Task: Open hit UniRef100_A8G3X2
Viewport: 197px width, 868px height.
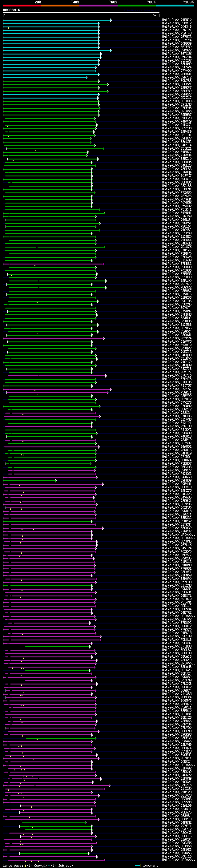Action: pyautogui.click(x=177, y=287)
